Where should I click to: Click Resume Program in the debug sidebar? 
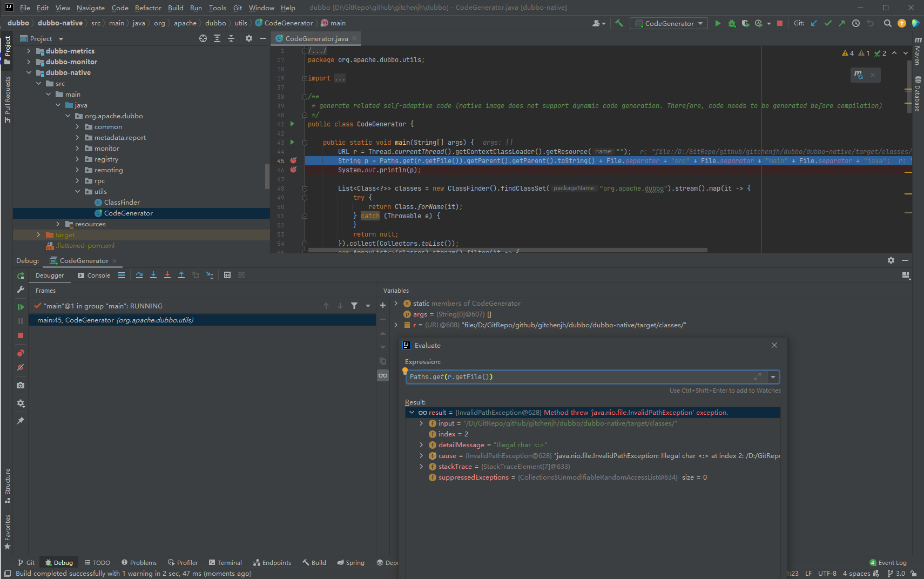(x=21, y=307)
